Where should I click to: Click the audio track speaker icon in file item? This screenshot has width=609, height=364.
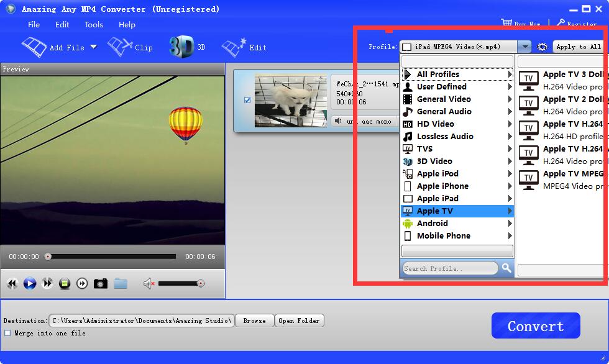tap(338, 121)
